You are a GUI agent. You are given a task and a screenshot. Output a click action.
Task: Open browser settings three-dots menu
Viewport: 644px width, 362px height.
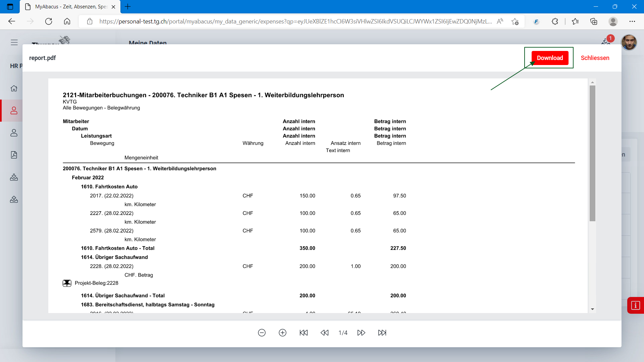point(632,21)
